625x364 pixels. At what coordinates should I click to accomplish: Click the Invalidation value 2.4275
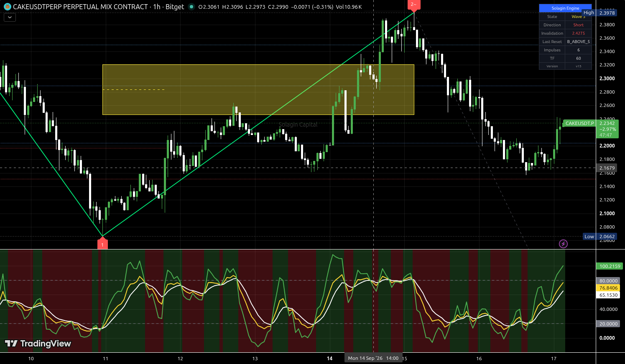click(578, 33)
